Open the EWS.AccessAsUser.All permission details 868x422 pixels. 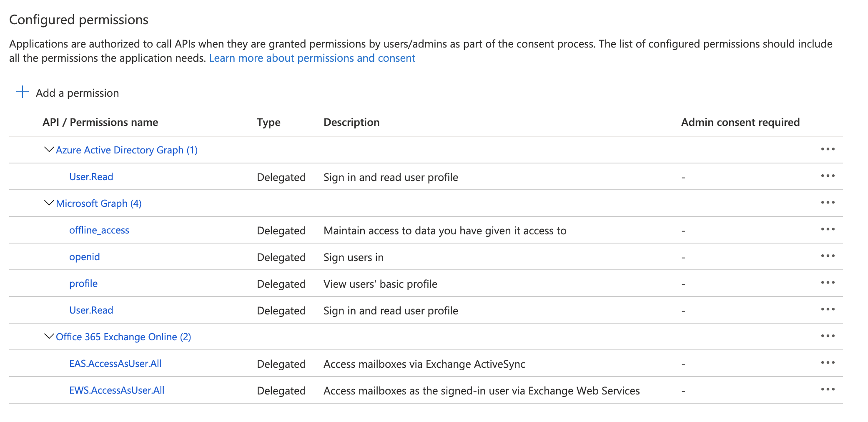[x=117, y=390]
